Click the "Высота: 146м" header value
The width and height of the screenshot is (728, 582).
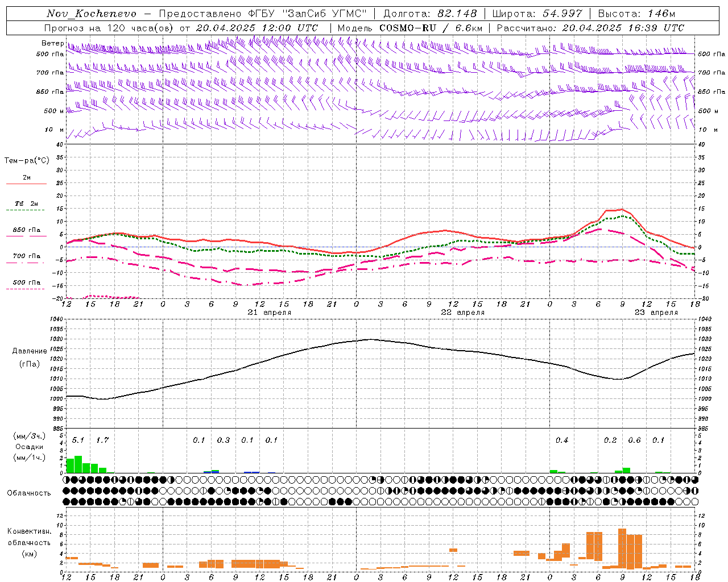[636, 14]
